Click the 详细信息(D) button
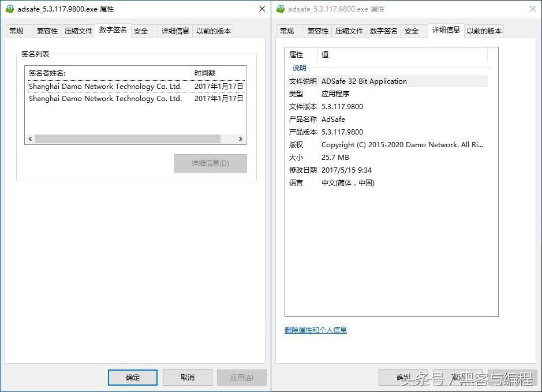 click(x=210, y=163)
